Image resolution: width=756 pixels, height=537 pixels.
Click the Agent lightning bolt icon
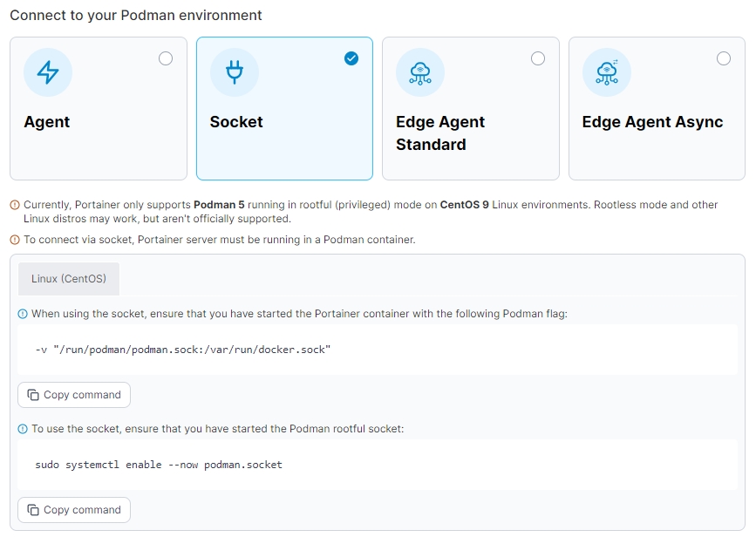48,72
